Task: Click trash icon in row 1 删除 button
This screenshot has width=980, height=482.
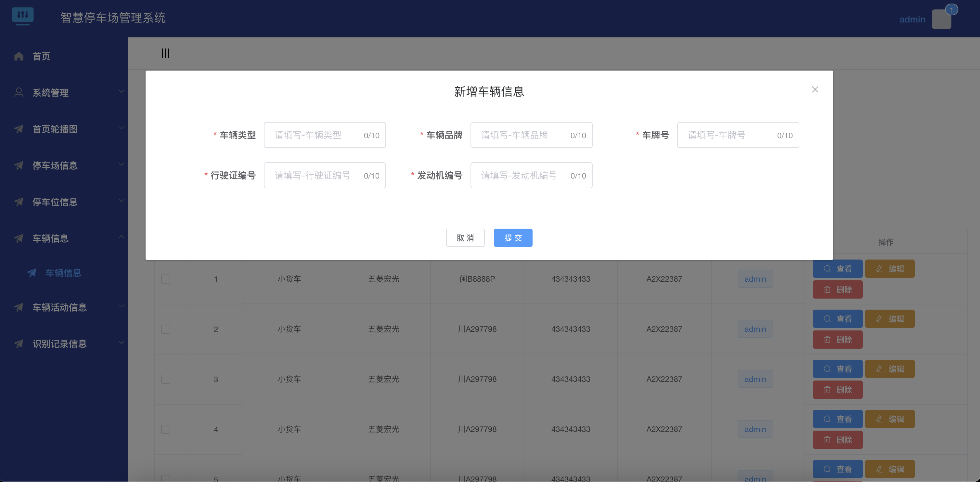Action: [x=827, y=290]
